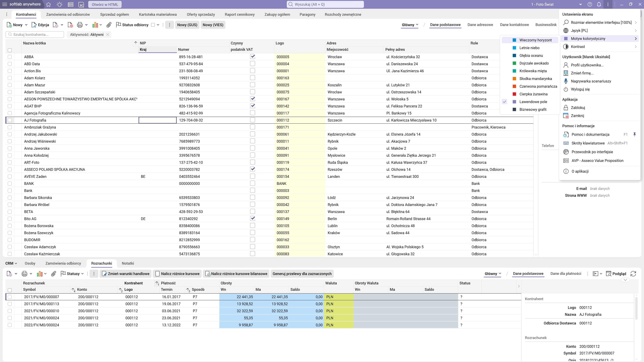Expand the Nowy button dropdown arrow

pos(26,25)
